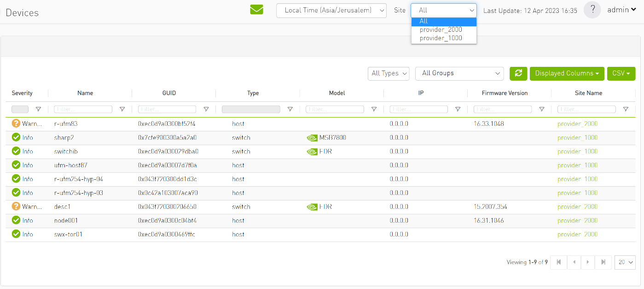
Task: Click the CSV export button
Action: (x=621, y=73)
